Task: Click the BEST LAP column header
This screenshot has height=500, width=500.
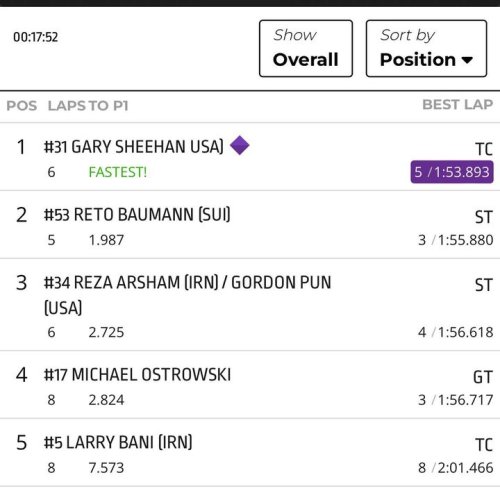Action: [x=458, y=105]
